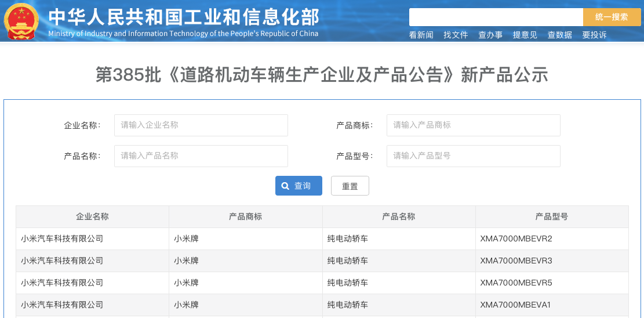Click the XMA7000MBEVR3 model cell
The height and width of the screenshot is (318, 644).
pyautogui.click(x=516, y=261)
